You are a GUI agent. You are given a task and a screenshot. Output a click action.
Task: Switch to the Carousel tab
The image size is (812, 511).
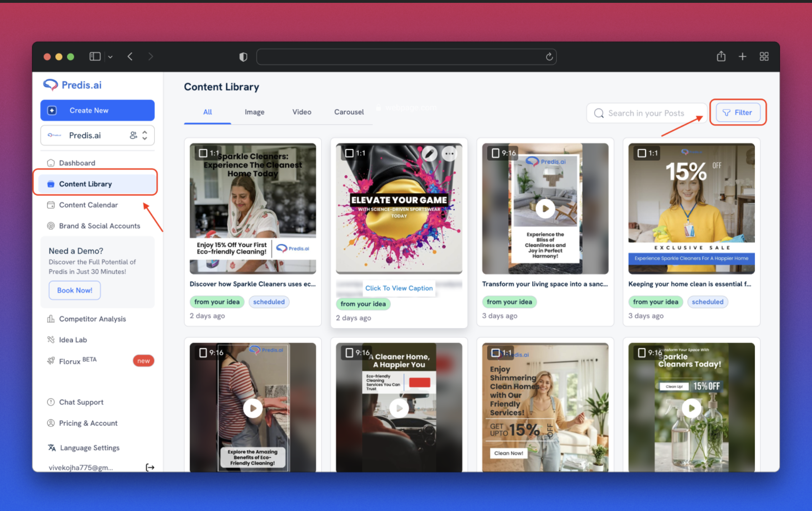coord(349,112)
